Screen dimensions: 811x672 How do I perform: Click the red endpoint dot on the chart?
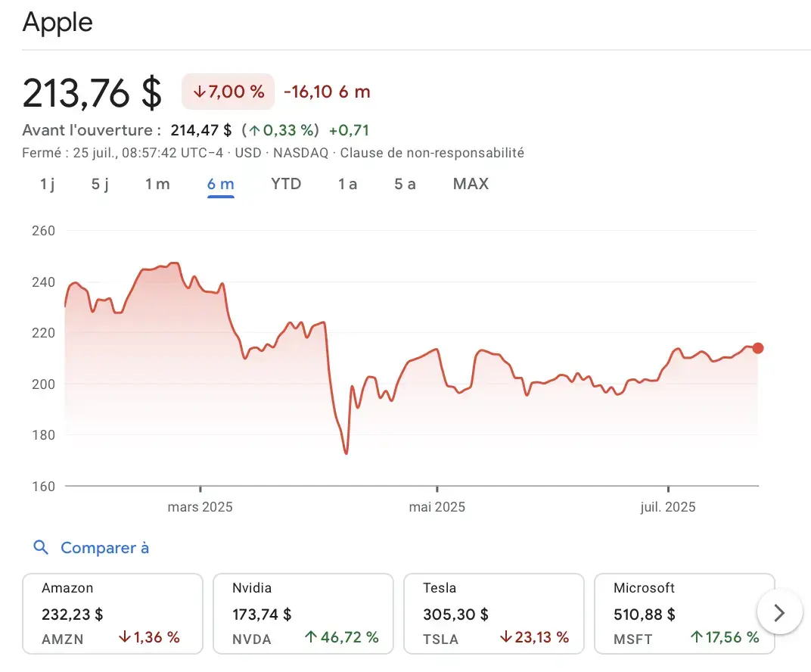[x=758, y=348]
